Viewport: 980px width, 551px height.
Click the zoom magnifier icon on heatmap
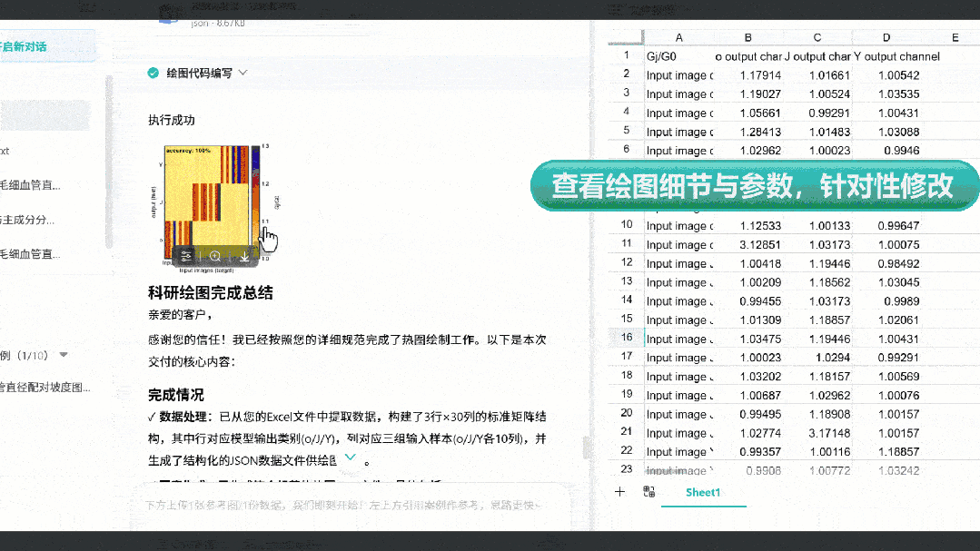point(215,257)
